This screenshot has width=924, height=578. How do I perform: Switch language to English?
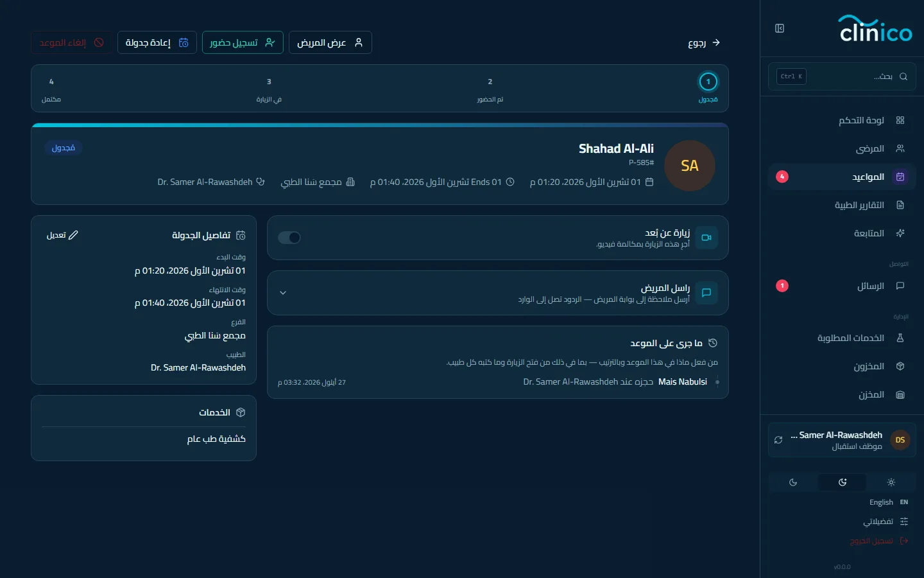coord(889,502)
